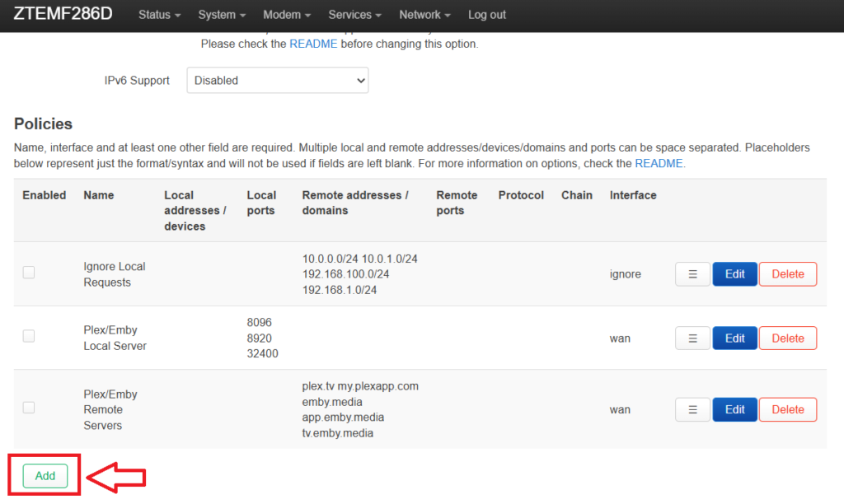Click the Log out link
Screen dimensions: 844x504
click(x=487, y=15)
